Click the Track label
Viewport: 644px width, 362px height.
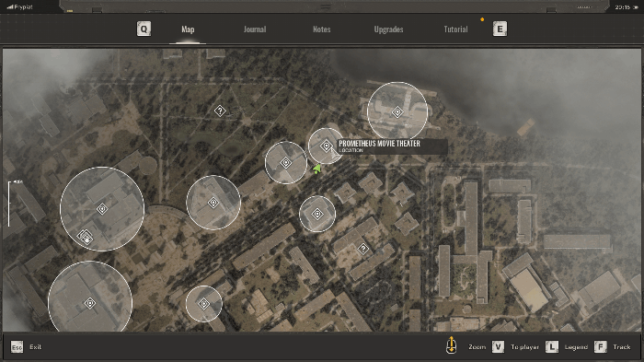coord(621,347)
